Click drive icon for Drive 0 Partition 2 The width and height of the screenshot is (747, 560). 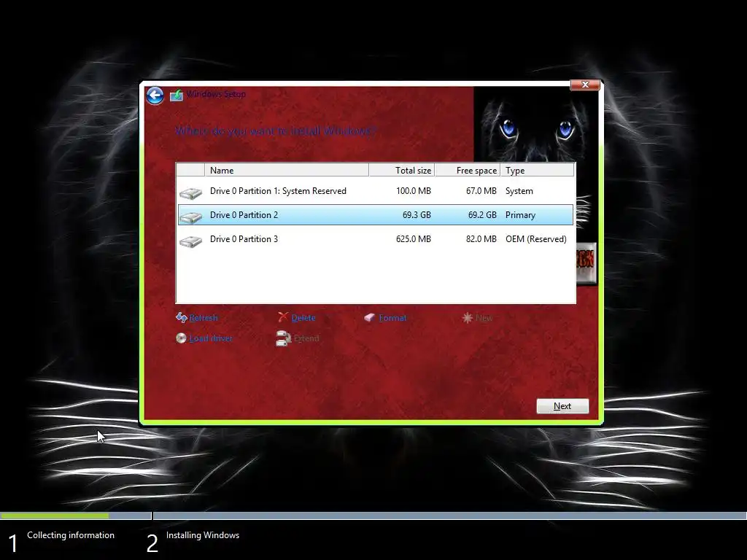(x=190, y=217)
